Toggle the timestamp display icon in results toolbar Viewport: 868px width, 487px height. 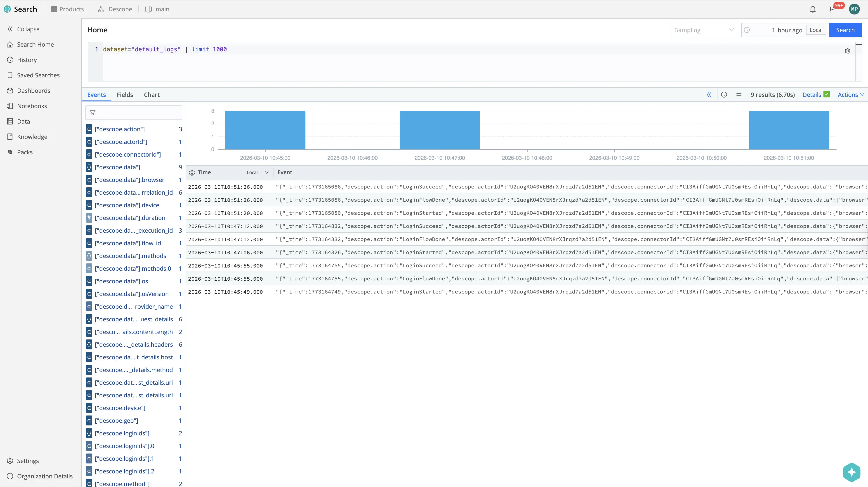[x=724, y=94]
